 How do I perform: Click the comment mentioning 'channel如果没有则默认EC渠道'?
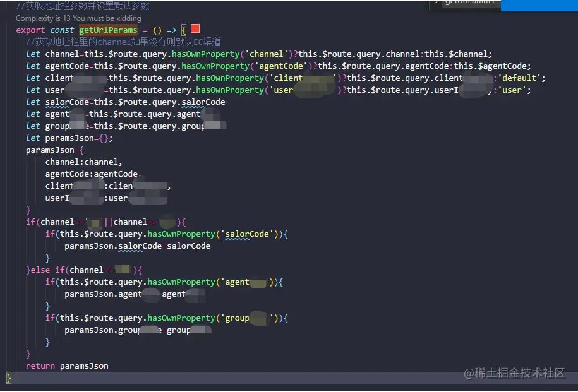(123, 42)
